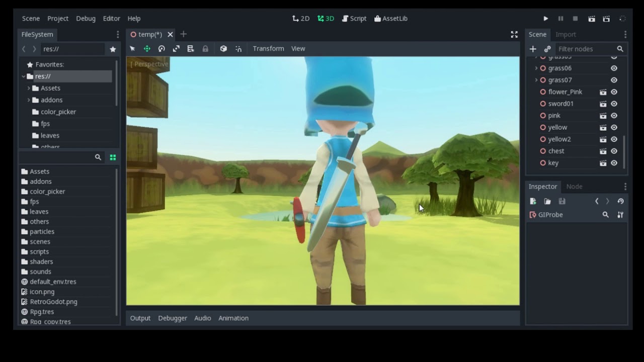Screen dimensions: 644x362
Task: Toggle visibility of pink node
Action: pyautogui.click(x=614, y=116)
